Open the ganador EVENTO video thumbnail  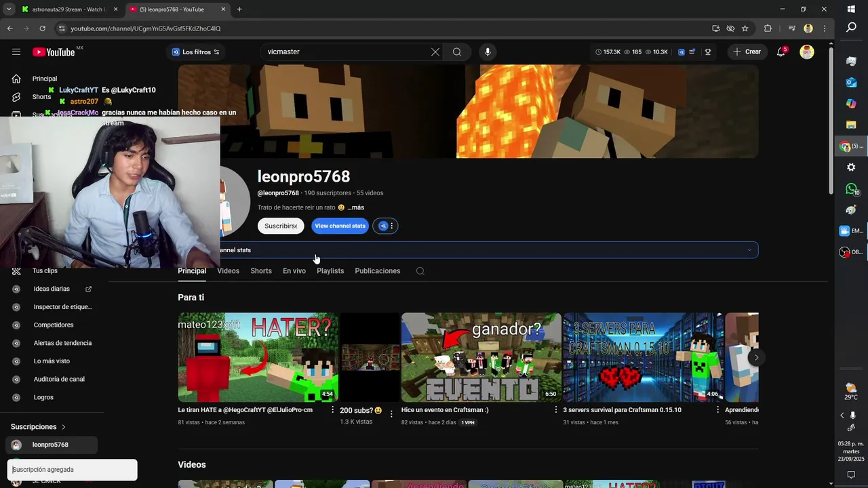(x=481, y=357)
